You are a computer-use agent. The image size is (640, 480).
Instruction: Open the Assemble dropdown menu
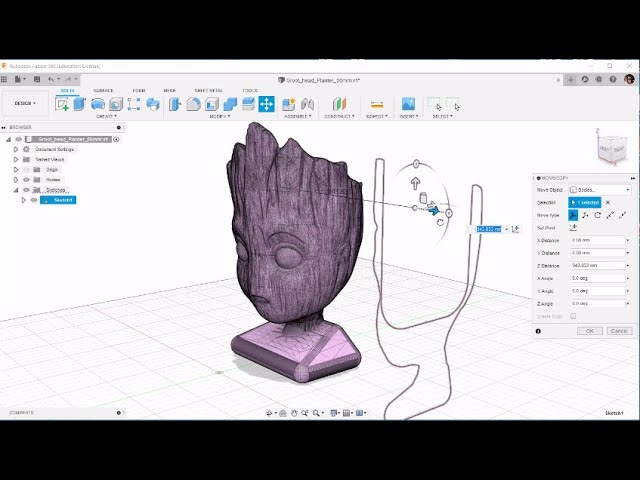tap(298, 116)
